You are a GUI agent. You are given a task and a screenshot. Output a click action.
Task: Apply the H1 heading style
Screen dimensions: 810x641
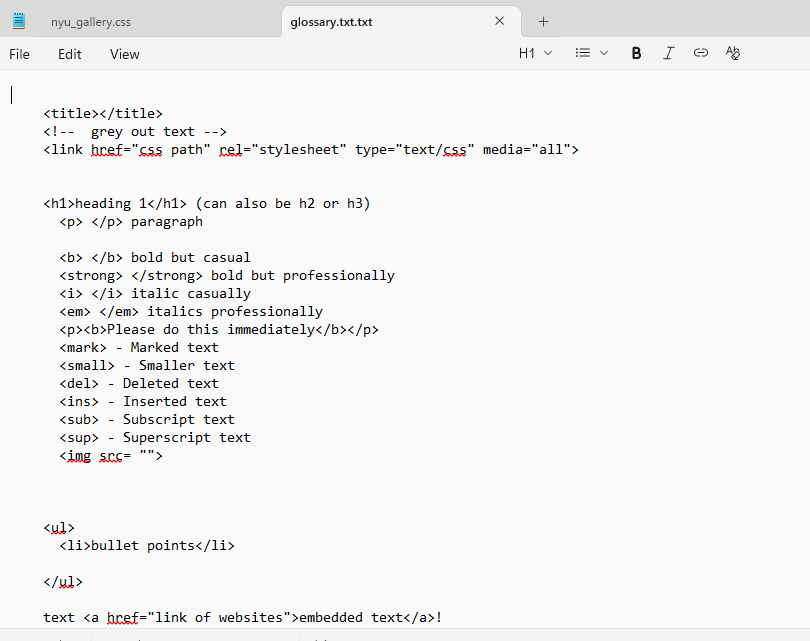click(x=527, y=52)
